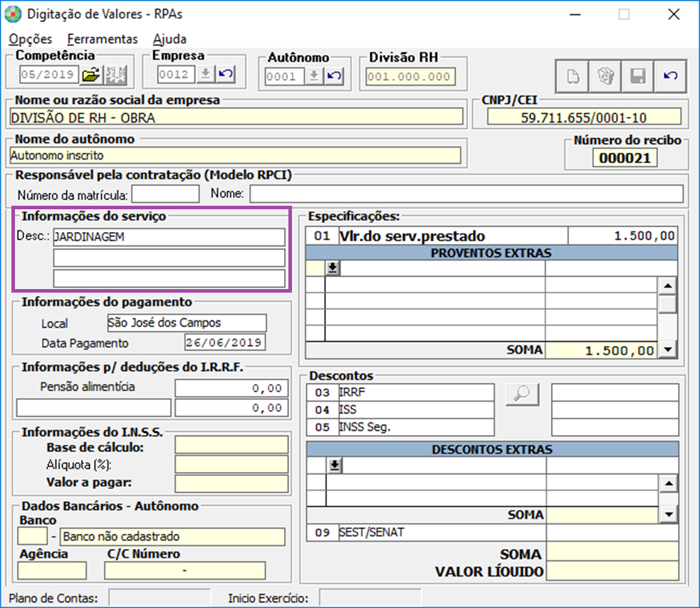Click the grayed icon right of Competência folder

[115, 74]
